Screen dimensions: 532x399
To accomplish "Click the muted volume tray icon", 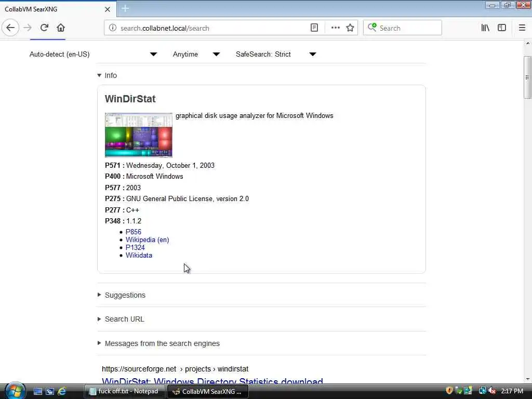I will 492,391.
